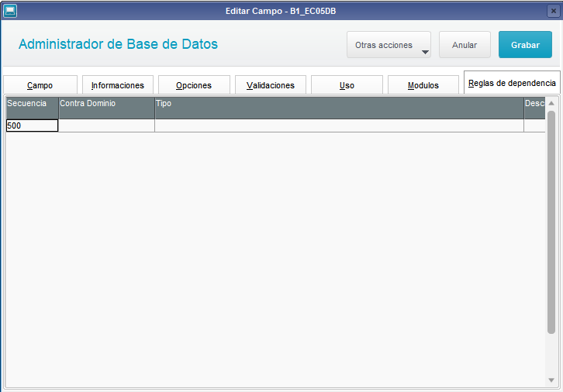Image resolution: width=563 pixels, height=392 pixels.
Task: Switch to the Uso tab
Action: [347, 85]
